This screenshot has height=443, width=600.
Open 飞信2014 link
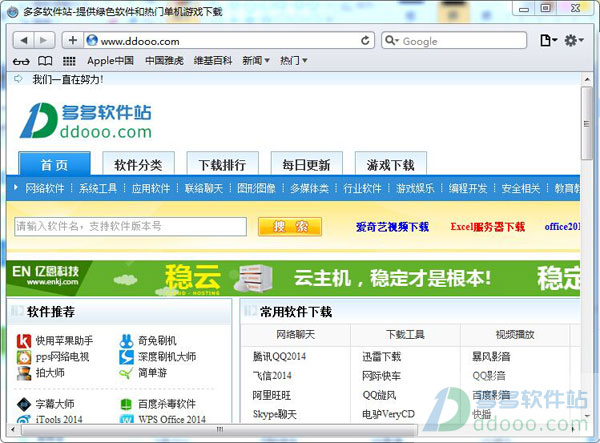click(x=272, y=376)
